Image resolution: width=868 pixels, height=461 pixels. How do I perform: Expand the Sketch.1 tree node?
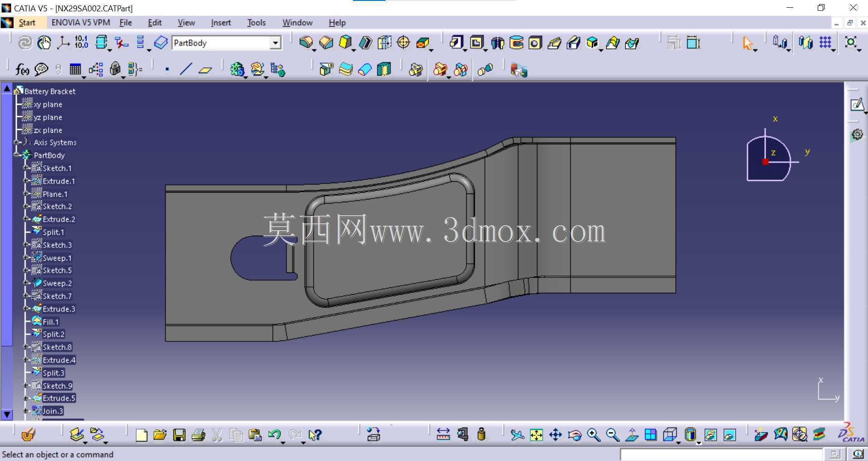tap(26, 168)
